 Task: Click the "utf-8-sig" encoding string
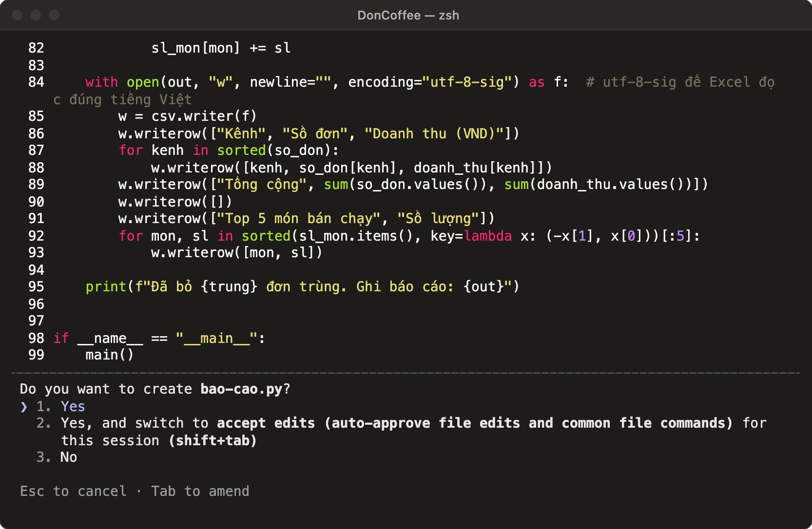467,82
